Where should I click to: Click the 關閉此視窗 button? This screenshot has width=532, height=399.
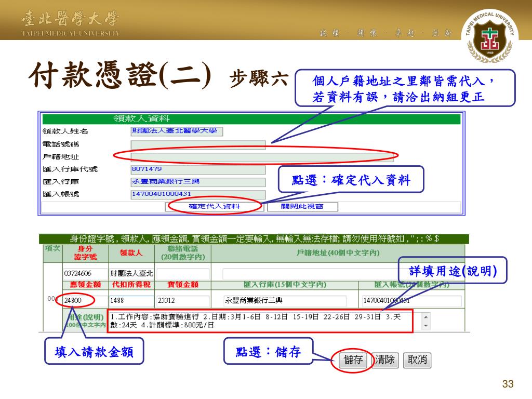click(x=302, y=206)
